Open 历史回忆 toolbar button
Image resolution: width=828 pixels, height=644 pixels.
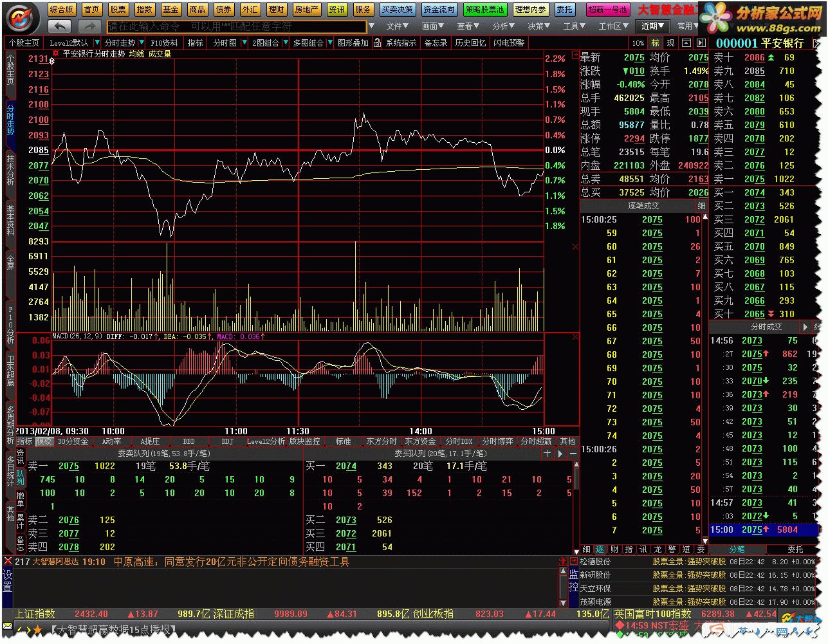pos(470,43)
